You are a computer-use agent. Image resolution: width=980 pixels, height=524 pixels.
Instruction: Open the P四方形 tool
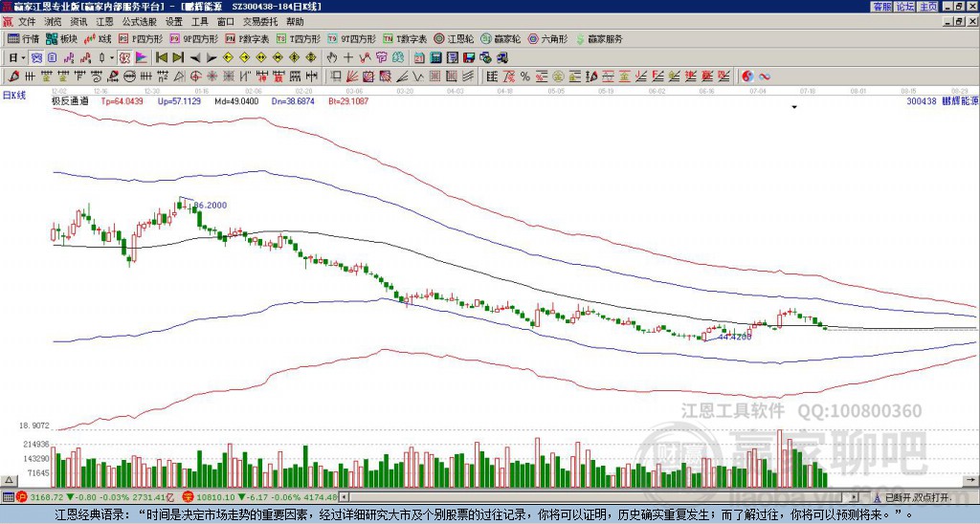pos(141,38)
